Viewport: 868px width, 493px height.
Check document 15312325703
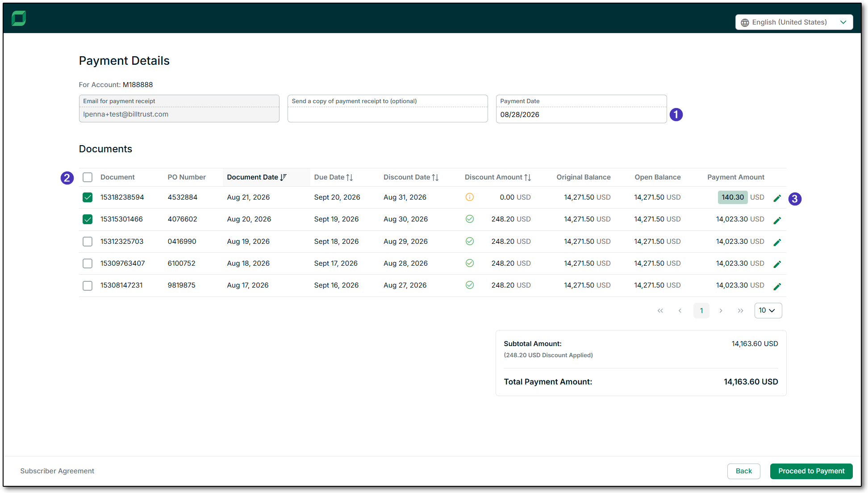tap(88, 242)
